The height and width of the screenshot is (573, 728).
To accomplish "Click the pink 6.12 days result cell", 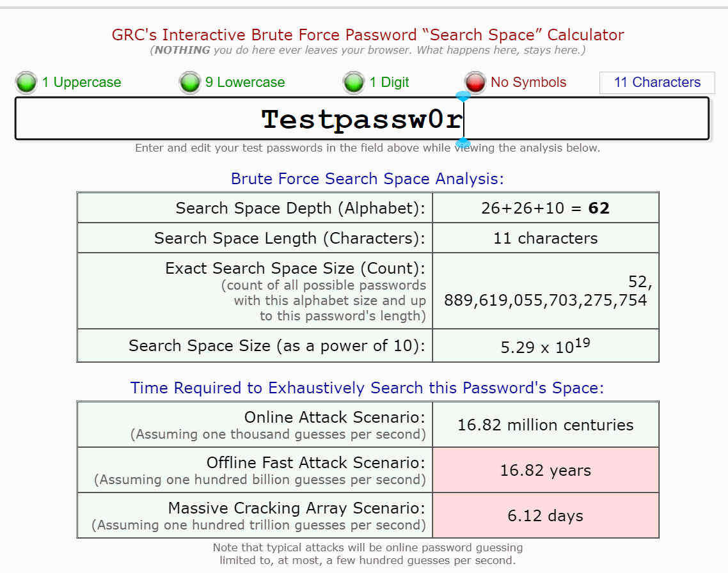I will (546, 515).
